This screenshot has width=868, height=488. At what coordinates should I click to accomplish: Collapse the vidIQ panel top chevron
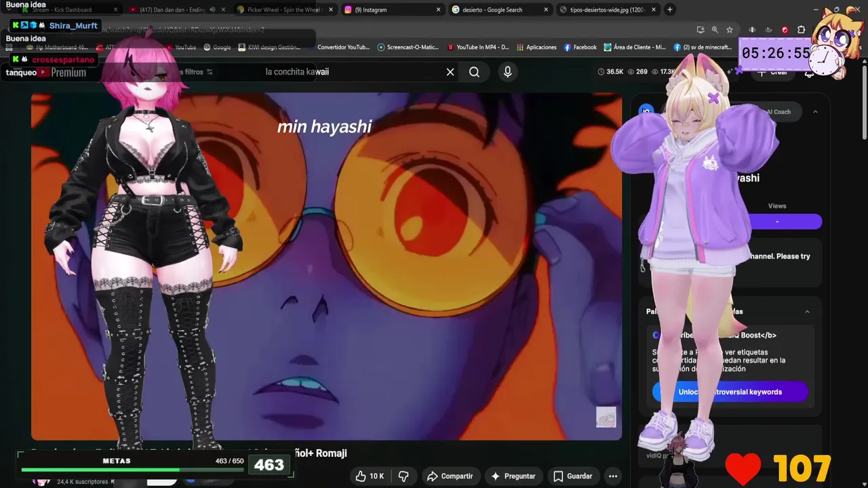tap(815, 112)
